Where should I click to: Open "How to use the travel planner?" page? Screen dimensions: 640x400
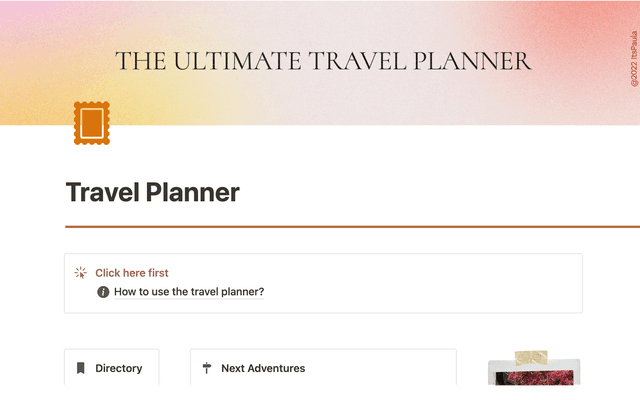pos(189,292)
